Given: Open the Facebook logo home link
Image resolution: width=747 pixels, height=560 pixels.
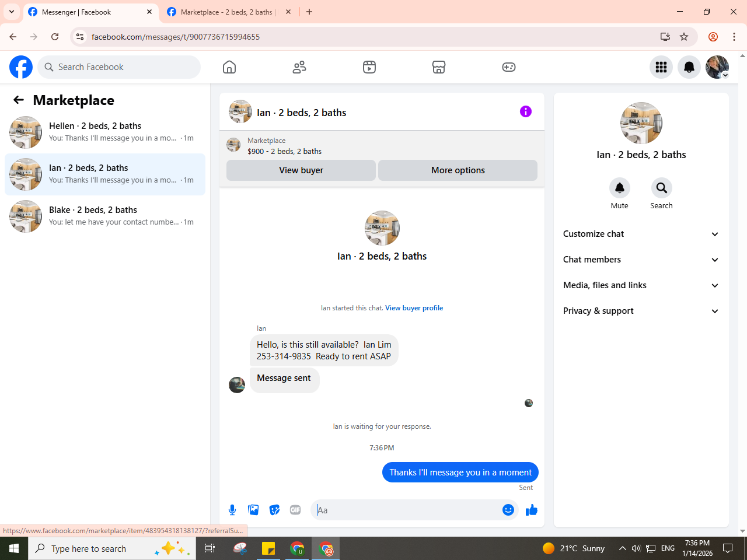Looking at the screenshot, I should [x=21, y=67].
